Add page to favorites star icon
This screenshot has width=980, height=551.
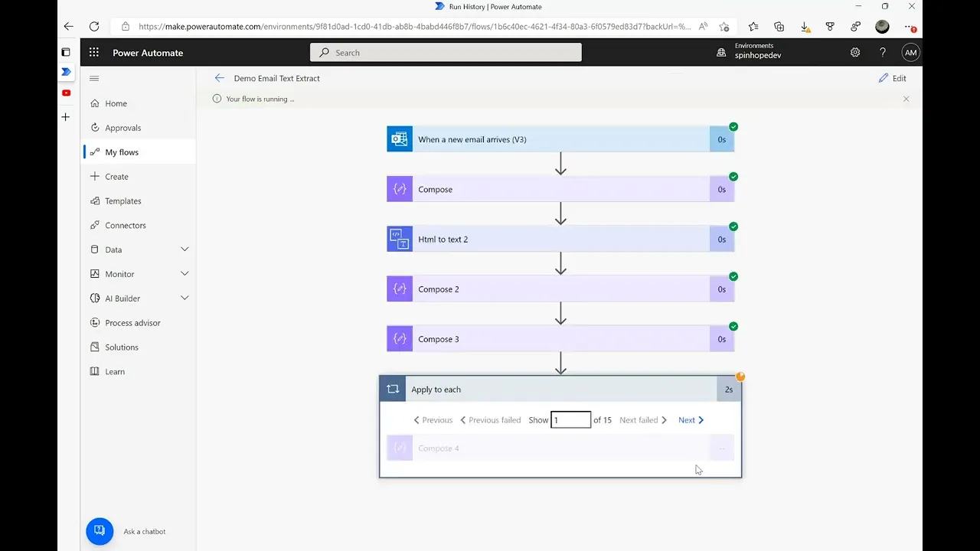click(x=724, y=26)
